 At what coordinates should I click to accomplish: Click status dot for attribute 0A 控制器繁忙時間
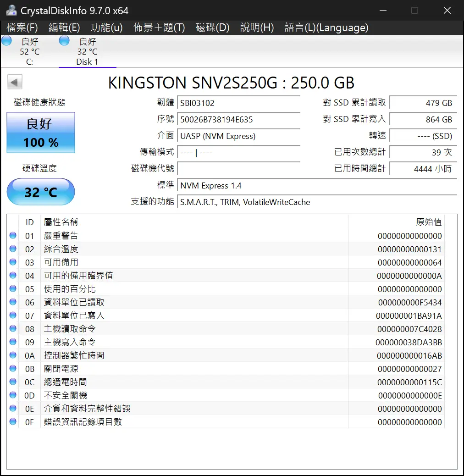coord(13,355)
